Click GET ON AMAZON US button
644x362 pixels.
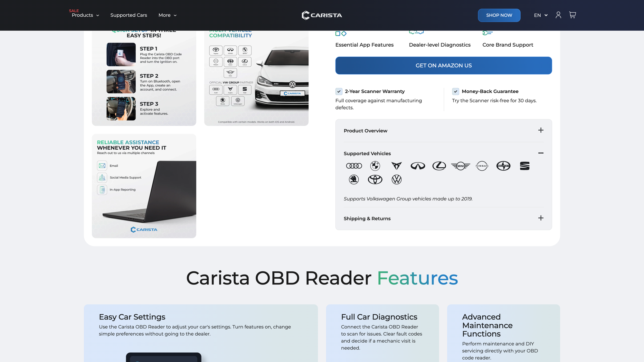click(443, 66)
